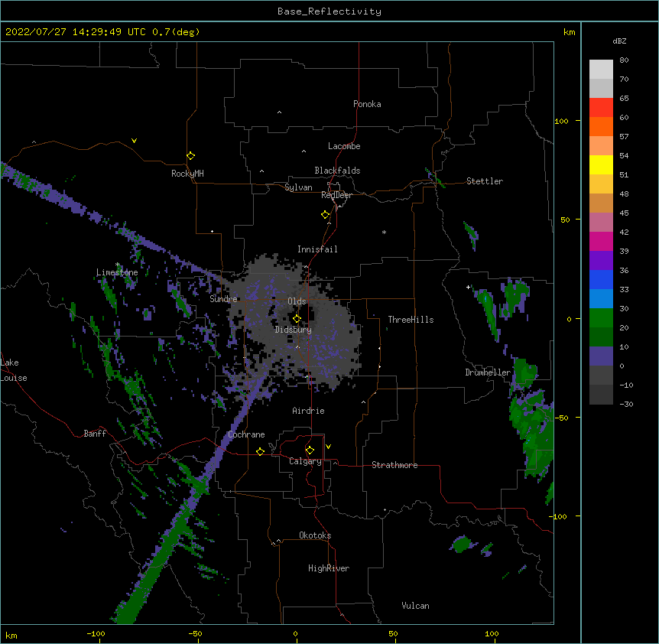Select the yellow diamond marker south of RedDeer
The height and width of the screenshot is (644, 659).
pyautogui.click(x=325, y=215)
